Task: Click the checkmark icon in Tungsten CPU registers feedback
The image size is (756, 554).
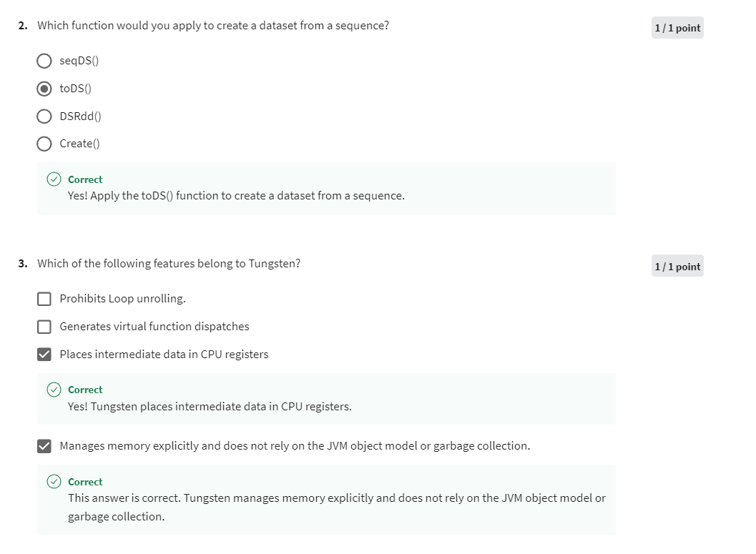Action: [x=54, y=390]
